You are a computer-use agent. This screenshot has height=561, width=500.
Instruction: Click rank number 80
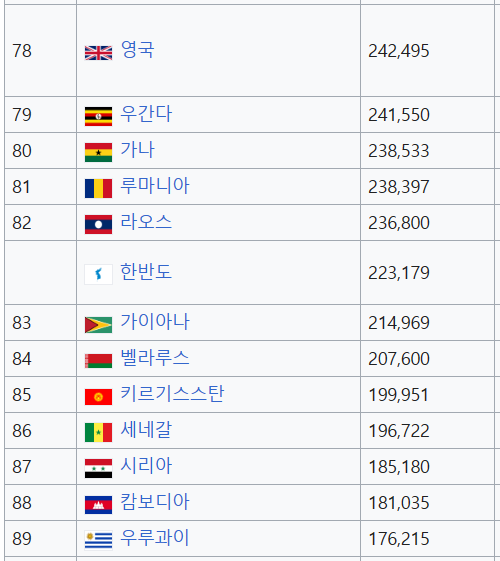(x=22, y=151)
